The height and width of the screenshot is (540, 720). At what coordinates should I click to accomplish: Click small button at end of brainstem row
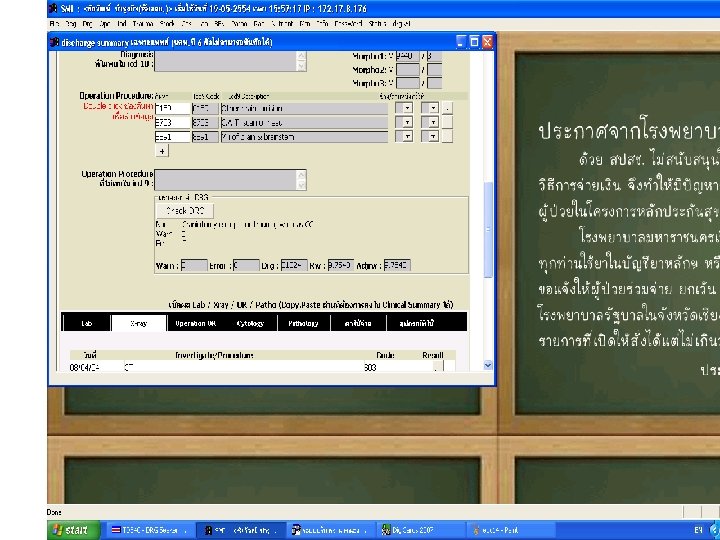[447, 137]
